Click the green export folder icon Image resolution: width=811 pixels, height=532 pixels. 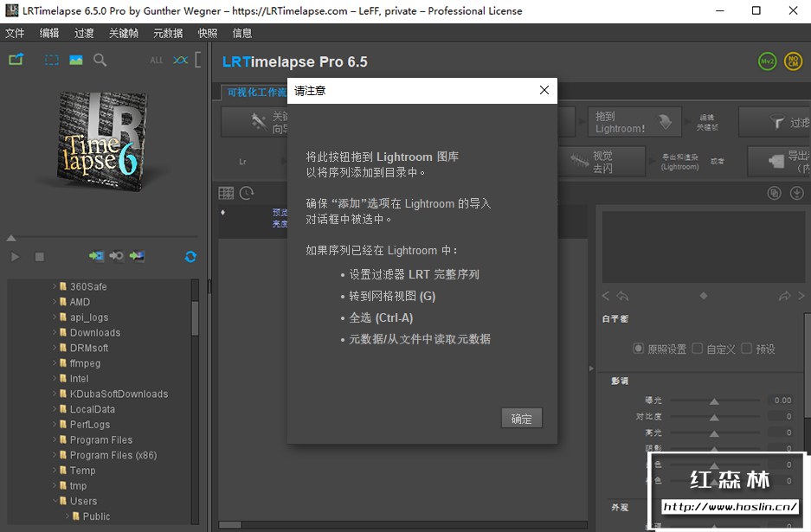16,60
